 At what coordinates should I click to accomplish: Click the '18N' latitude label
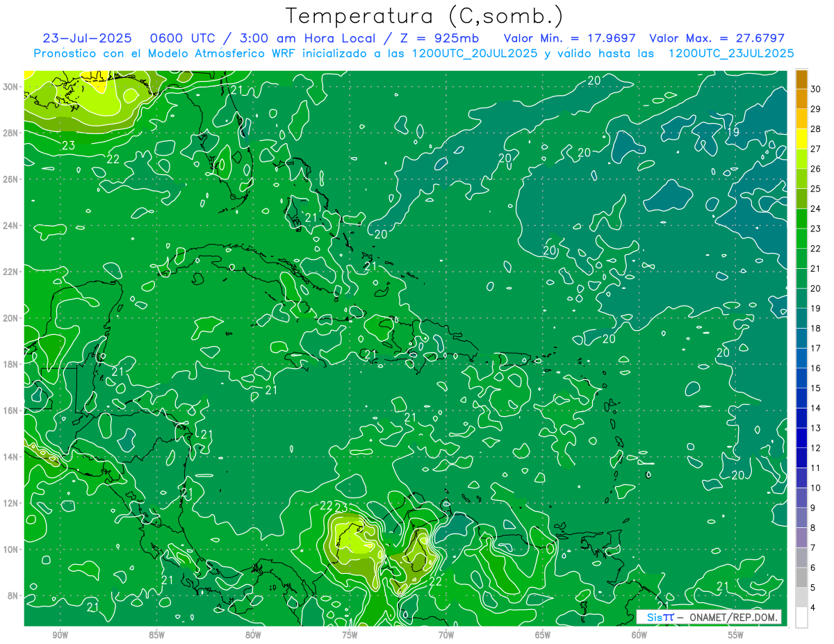pos(11,364)
